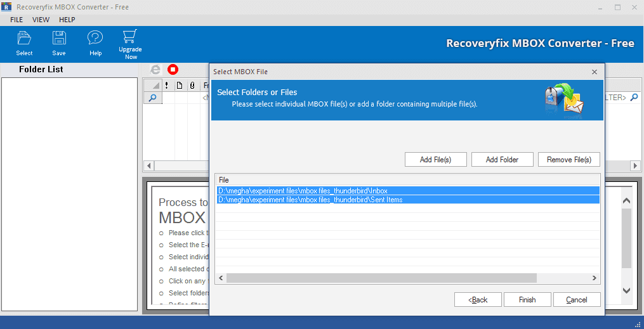
Task: Click the Add Folder button
Action: 503,160
